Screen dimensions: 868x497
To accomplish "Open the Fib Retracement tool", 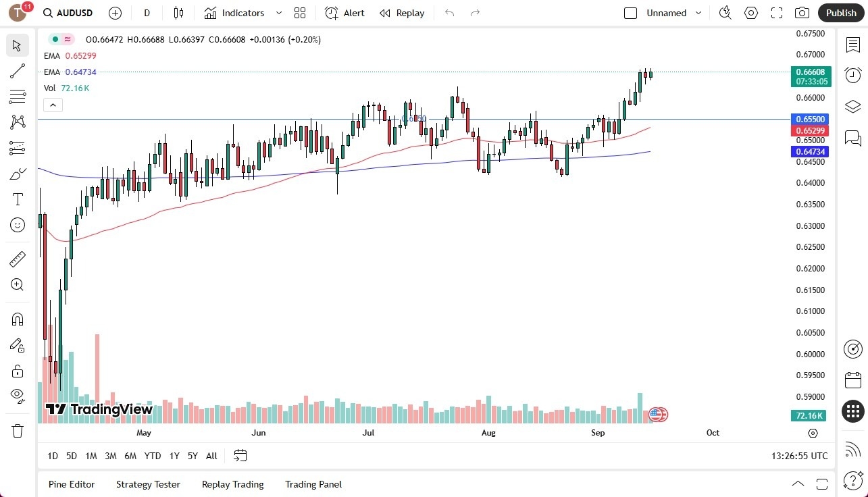I will 18,96.
